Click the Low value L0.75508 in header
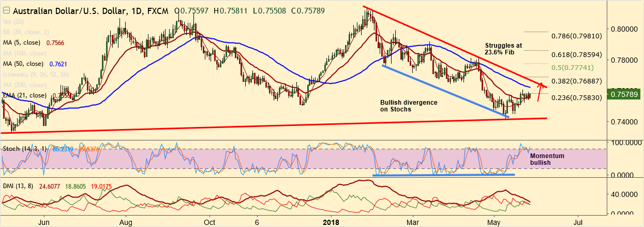The width and height of the screenshot is (644, 227). pyautogui.click(x=269, y=10)
